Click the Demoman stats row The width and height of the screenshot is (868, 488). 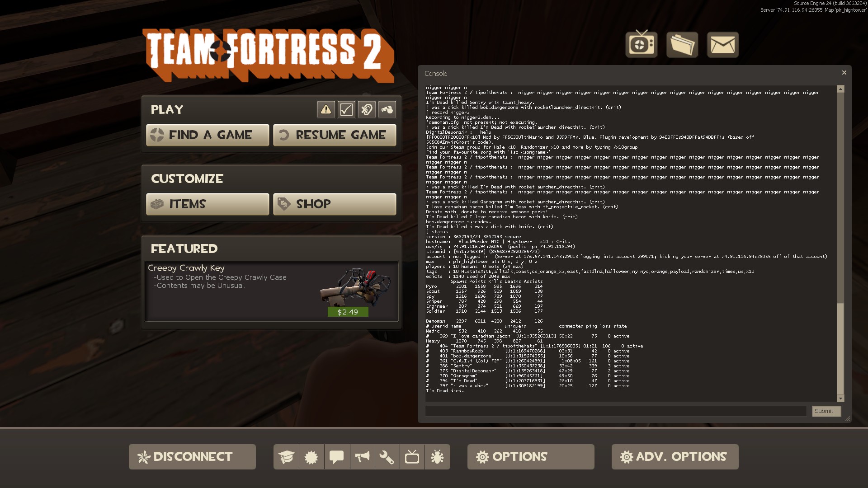pyautogui.click(x=484, y=321)
